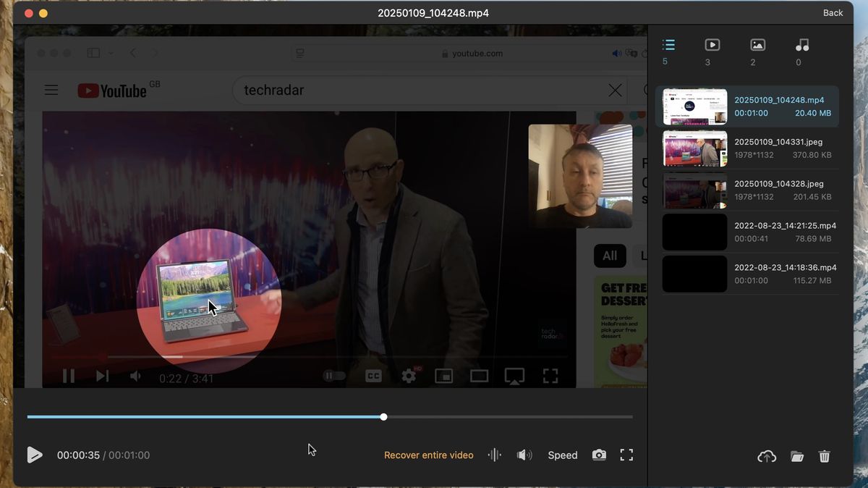Open the recovered files folder icon
Viewport: 868px width, 488px height.
pos(796,456)
